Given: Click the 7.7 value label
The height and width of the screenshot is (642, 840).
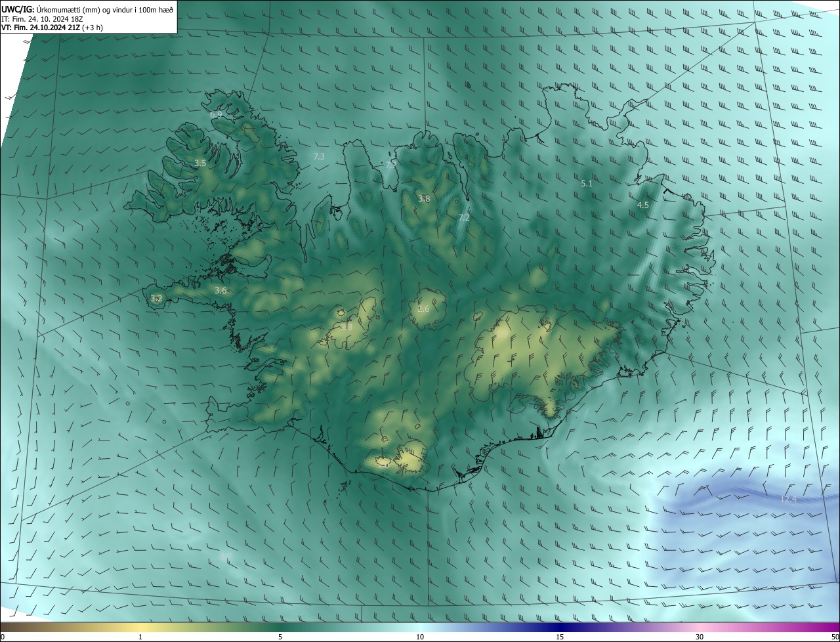Looking at the screenshot, I should coord(390,165).
